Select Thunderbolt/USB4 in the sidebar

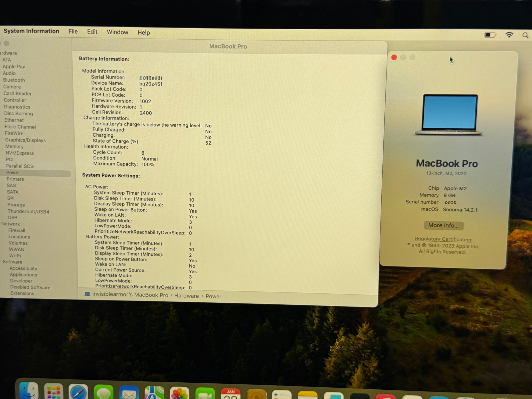[28, 211]
